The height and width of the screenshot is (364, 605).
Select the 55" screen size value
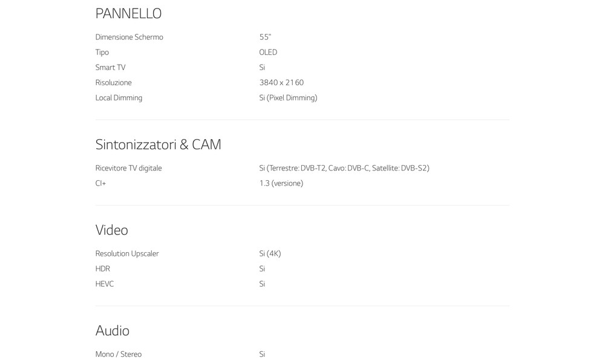click(x=265, y=37)
